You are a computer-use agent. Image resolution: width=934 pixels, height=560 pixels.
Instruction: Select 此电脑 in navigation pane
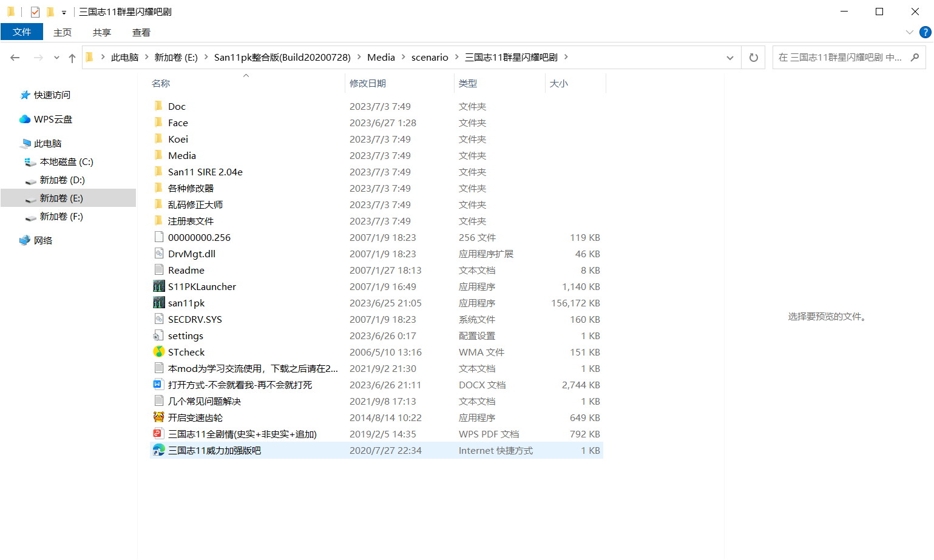(48, 144)
